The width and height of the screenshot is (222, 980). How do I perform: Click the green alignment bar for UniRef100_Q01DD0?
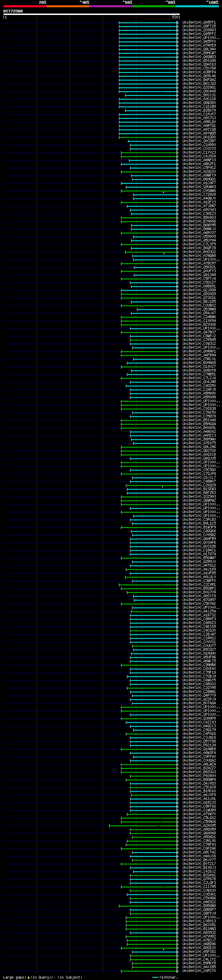(x=148, y=137)
